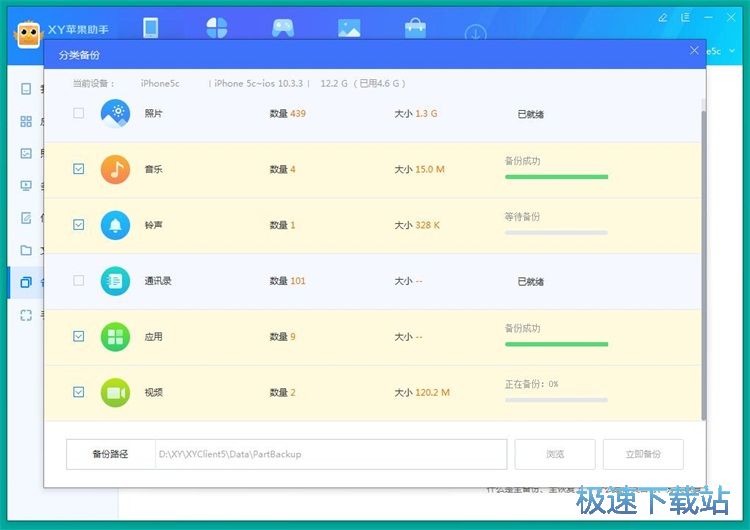Click the Photos category icon
Screen dimensions: 750x530
[115, 113]
